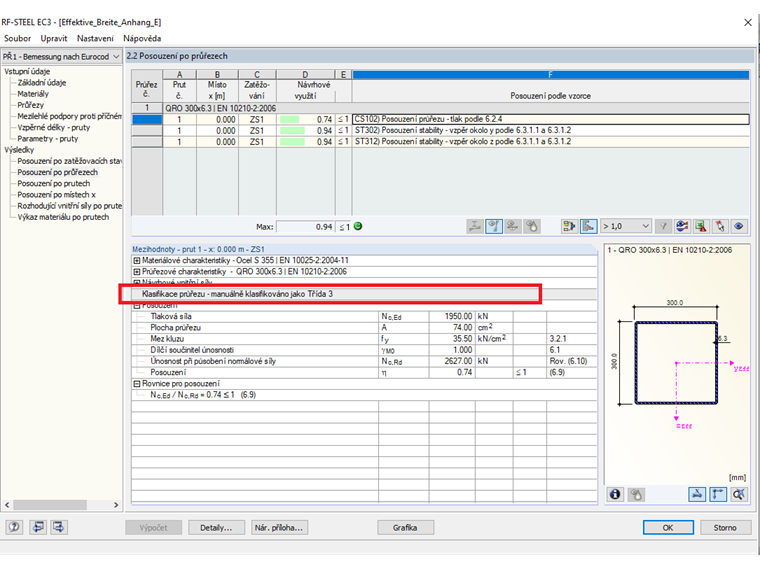Click the grayed beam cross-section icon in results toolbar
Image resolution: width=760 pixels, height=570 pixels.
tap(475, 226)
